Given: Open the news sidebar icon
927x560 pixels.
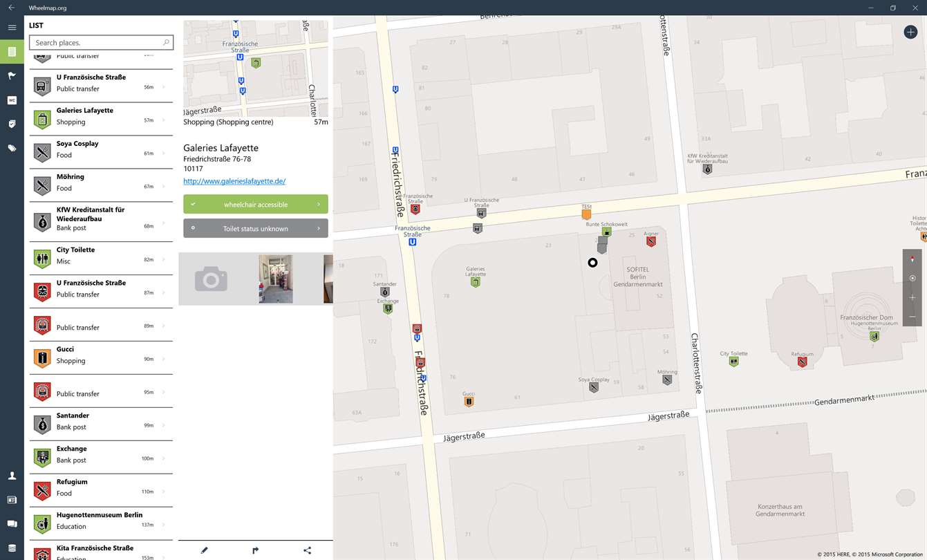Looking at the screenshot, I should [x=12, y=500].
